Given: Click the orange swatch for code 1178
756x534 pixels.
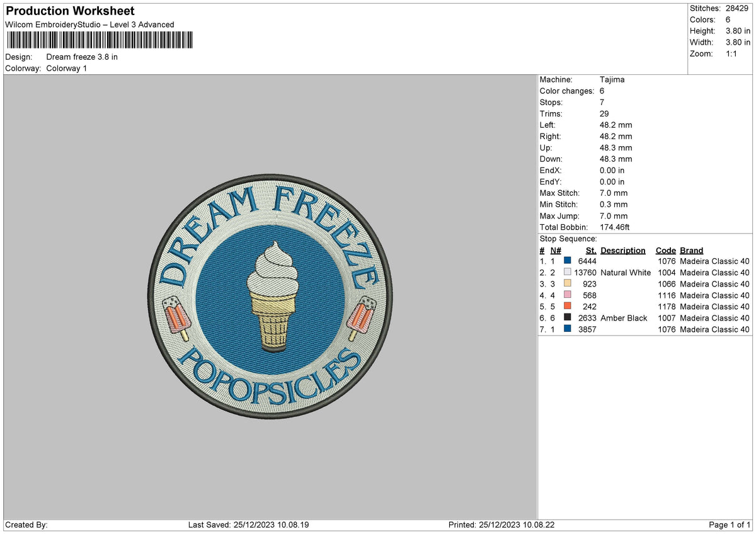Looking at the screenshot, I should 568,306.
